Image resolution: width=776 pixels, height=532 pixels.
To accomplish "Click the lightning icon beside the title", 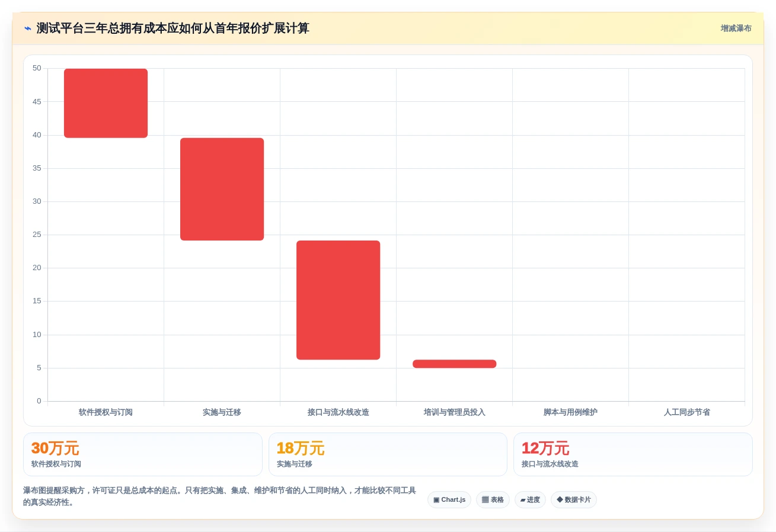I will [28, 28].
